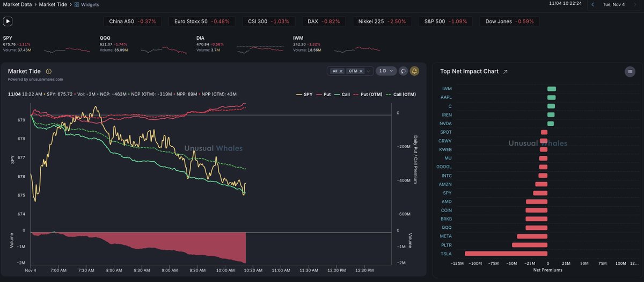Image resolution: width=644 pixels, height=282 pixels.
Task: Select the Nikkei 225 index chip
Action: pyautogui.click(x=383, y=21)
